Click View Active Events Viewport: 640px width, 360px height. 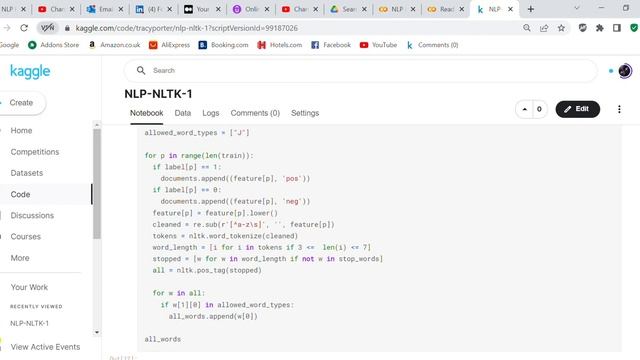point(45,347)
